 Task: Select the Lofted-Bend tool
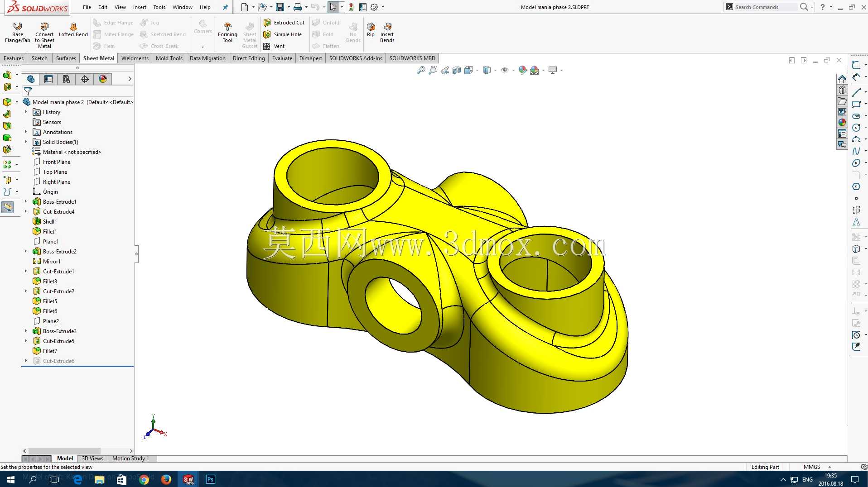(x=73, y=29)
